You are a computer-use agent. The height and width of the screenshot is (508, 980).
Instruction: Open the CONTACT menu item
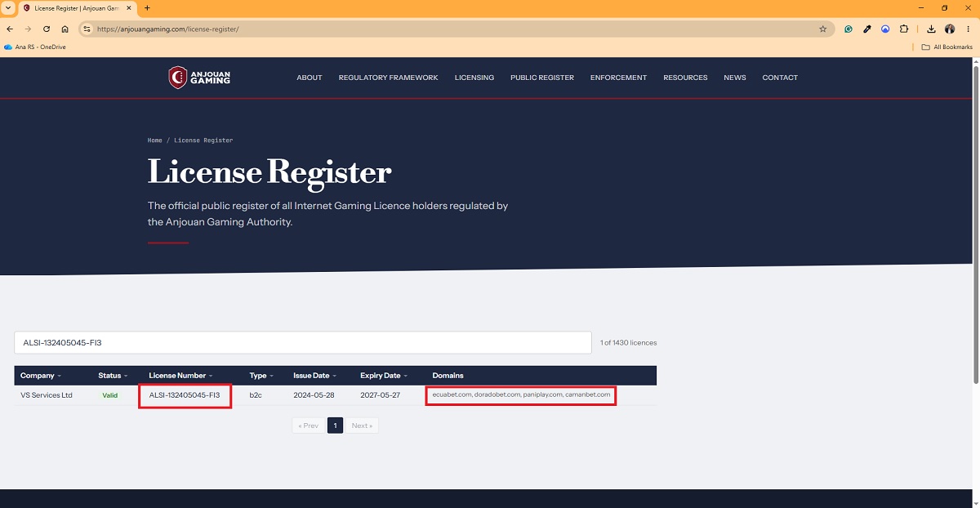coord(780,78)
